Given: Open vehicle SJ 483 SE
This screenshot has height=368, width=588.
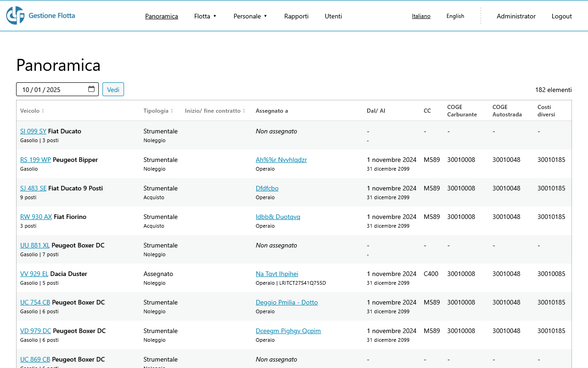Looking at the screenshot, I should 33,188.
